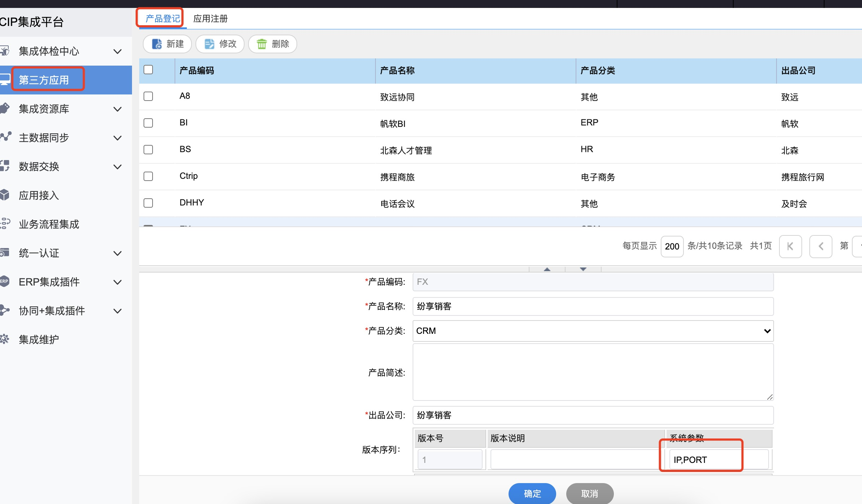Switch to the 应用注册 tab
The image size is (862, 504).
[x=211, y=19]
